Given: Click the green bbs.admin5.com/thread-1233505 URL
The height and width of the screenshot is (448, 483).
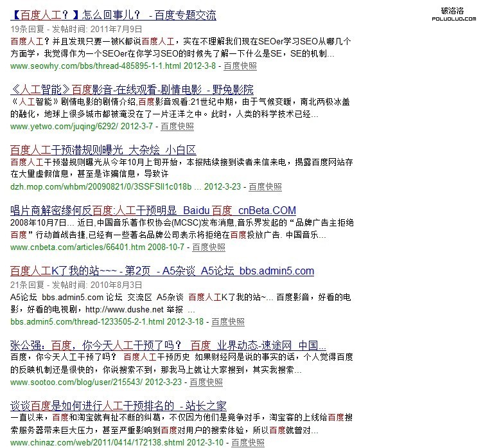Looking at the screenshot, I should point(87,321).
